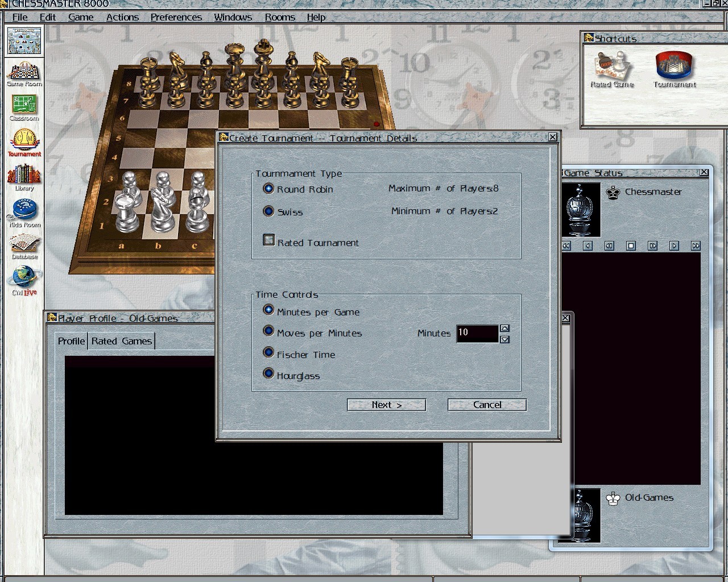
Task: Decrease the Minutes value with down arrow
Action: pyautogui.click(x=504, y=339)
